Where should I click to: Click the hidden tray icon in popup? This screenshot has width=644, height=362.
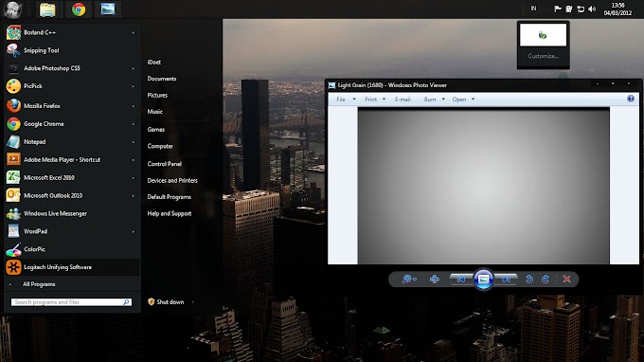point(543,35)
